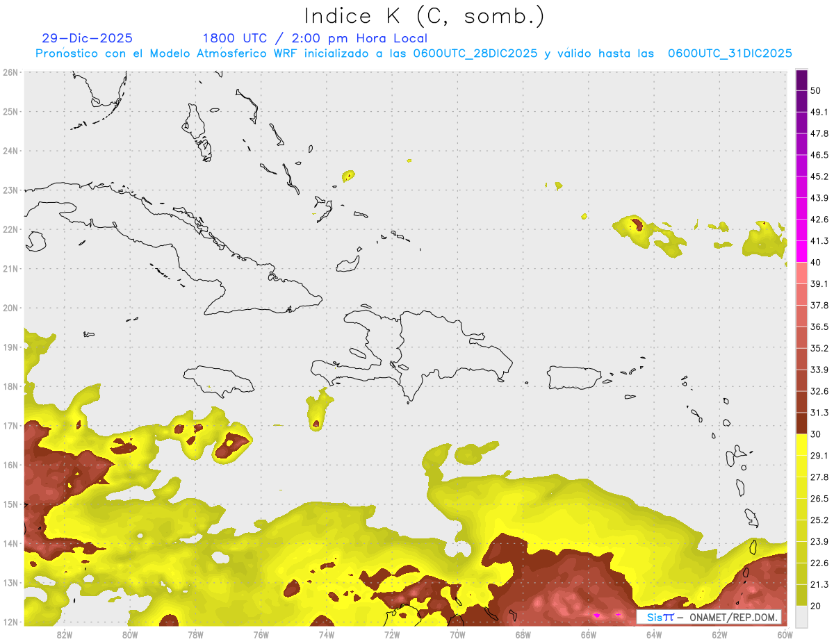Click the 'ONAMET/REP.DOM.' credit label
Viewport: 834px width, 644px height.
733,617
